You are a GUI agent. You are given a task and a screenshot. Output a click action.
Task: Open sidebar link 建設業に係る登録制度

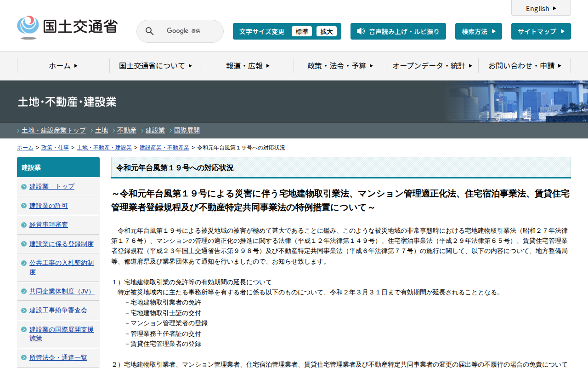click(x=62, y=244)
